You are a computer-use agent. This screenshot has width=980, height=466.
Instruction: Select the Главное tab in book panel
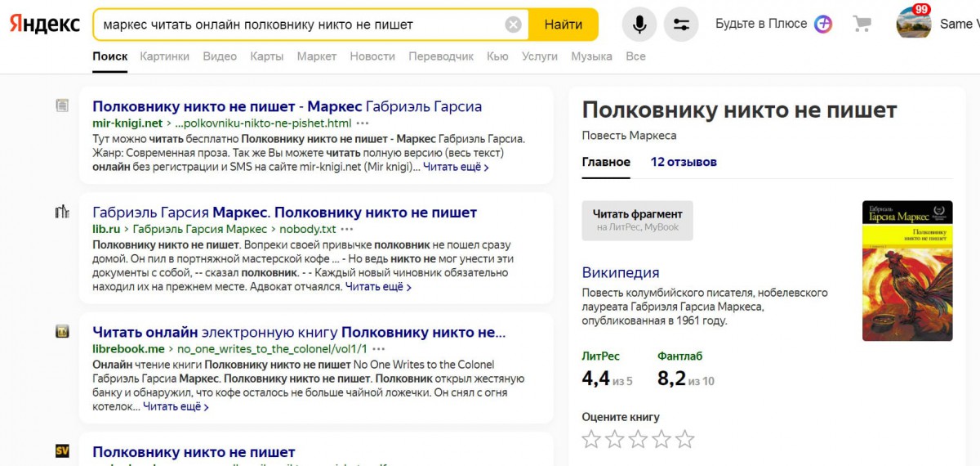[x=606, y=162]
